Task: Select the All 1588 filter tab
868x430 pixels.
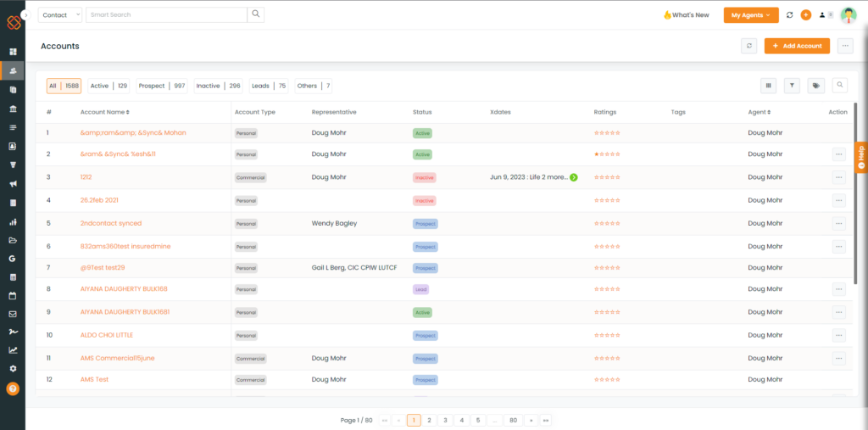Action: click(x=64, y=86)
